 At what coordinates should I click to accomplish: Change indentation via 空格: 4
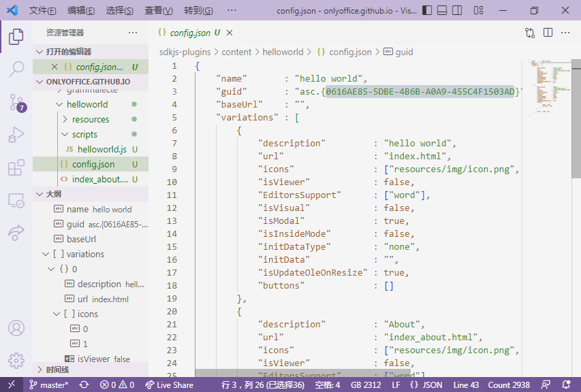point(328,385)
